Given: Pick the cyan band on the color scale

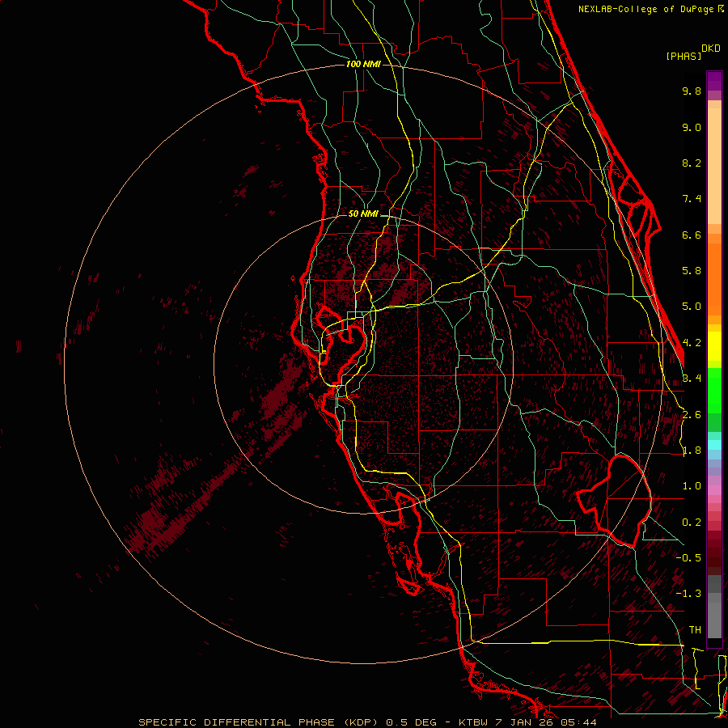Looking at the screenshot, I should point(714,445).
